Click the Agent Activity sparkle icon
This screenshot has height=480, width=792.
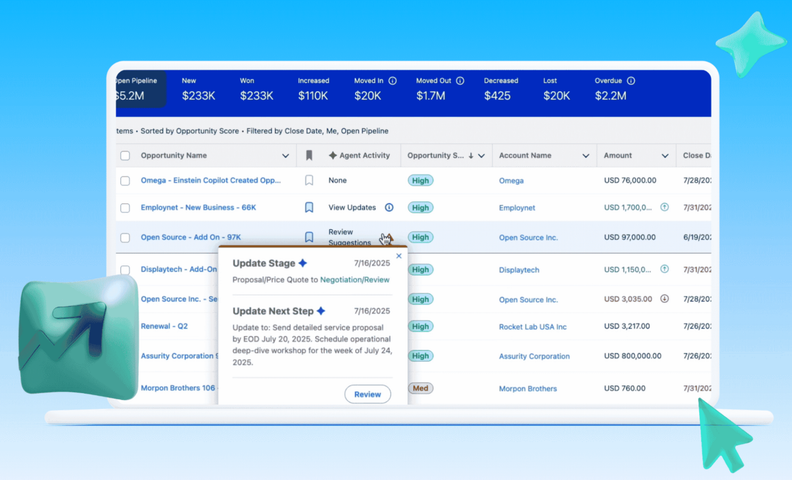(x=332, y=156)
